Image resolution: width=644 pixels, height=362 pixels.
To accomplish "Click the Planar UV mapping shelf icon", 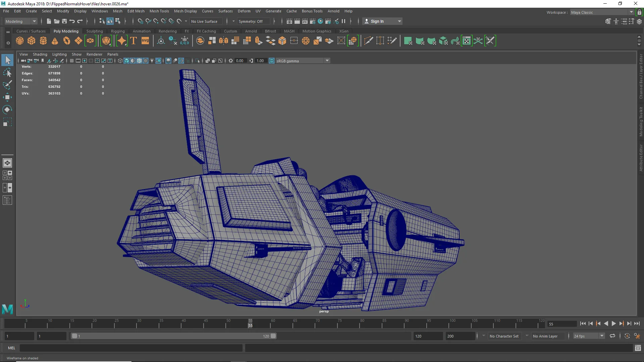I will [x=408, y=41].
